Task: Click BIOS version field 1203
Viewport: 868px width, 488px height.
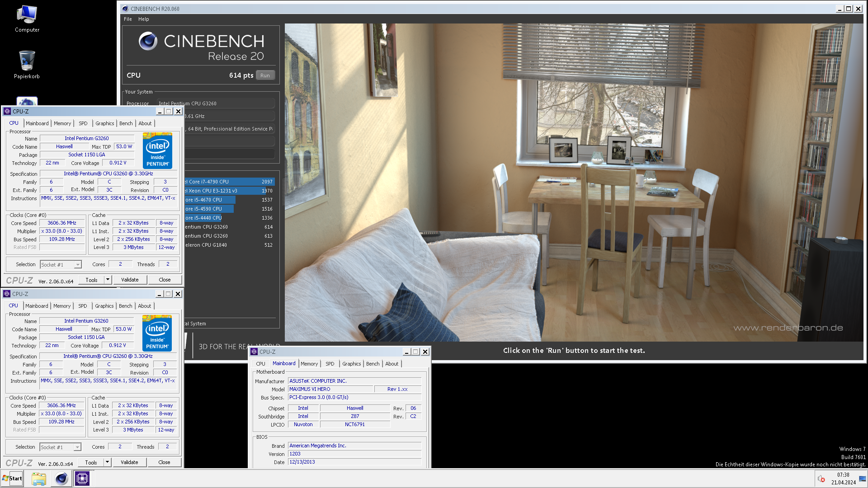Action: click(354, 454)
